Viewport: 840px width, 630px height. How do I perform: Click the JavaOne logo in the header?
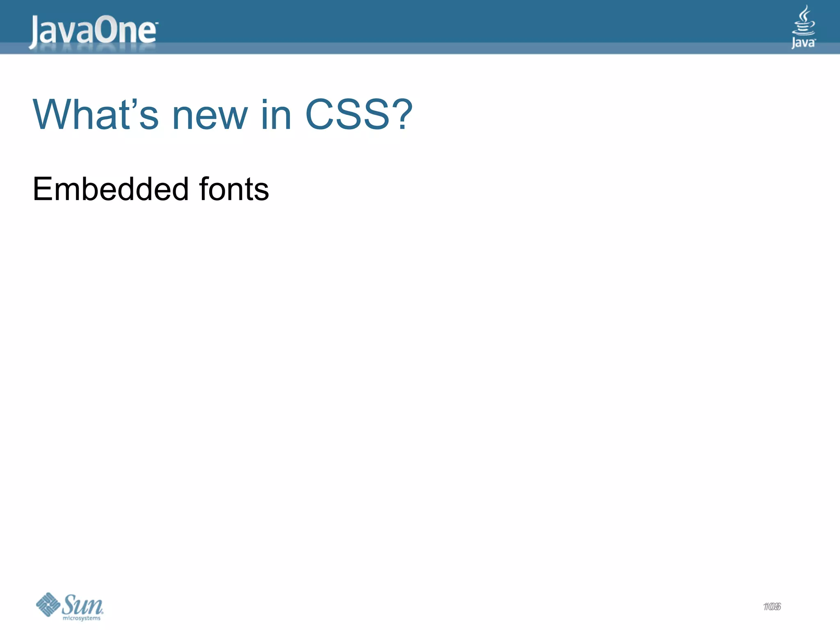[93, 32]
